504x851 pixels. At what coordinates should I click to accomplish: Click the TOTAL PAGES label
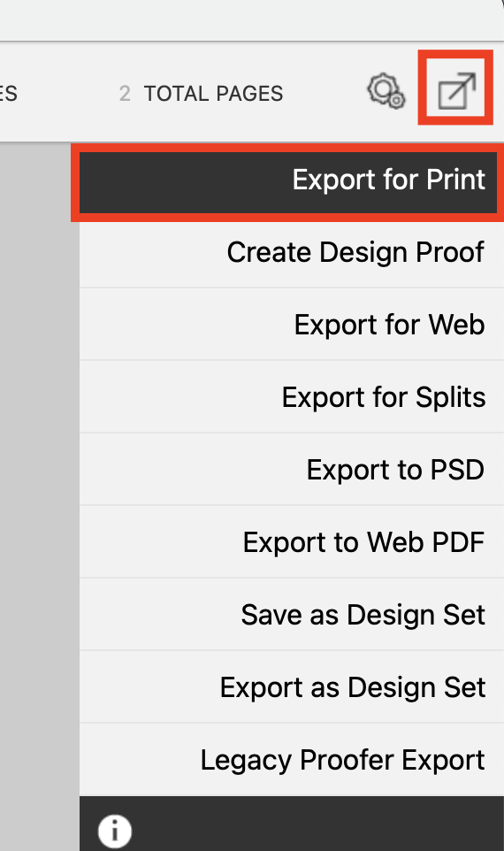(x=213, y=94)
